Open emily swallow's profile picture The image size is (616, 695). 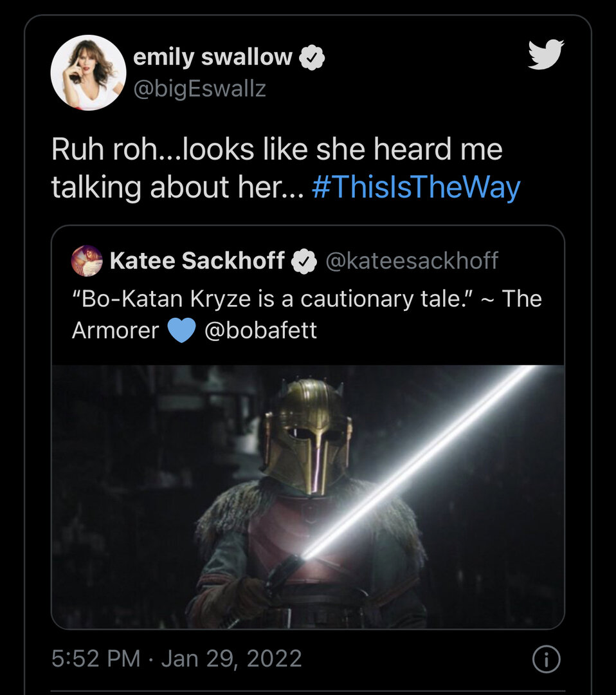(88, 73)
